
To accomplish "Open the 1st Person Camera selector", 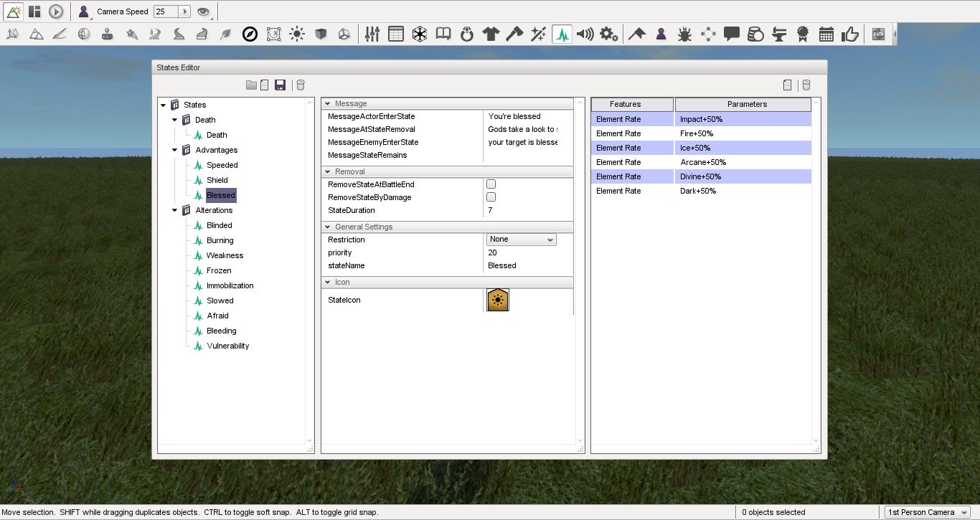I will point(926,512).
